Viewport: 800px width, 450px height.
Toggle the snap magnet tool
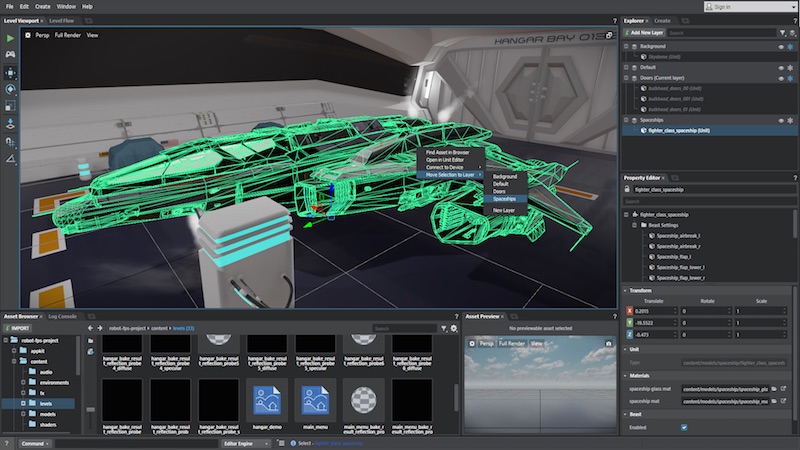pos(10,141)
